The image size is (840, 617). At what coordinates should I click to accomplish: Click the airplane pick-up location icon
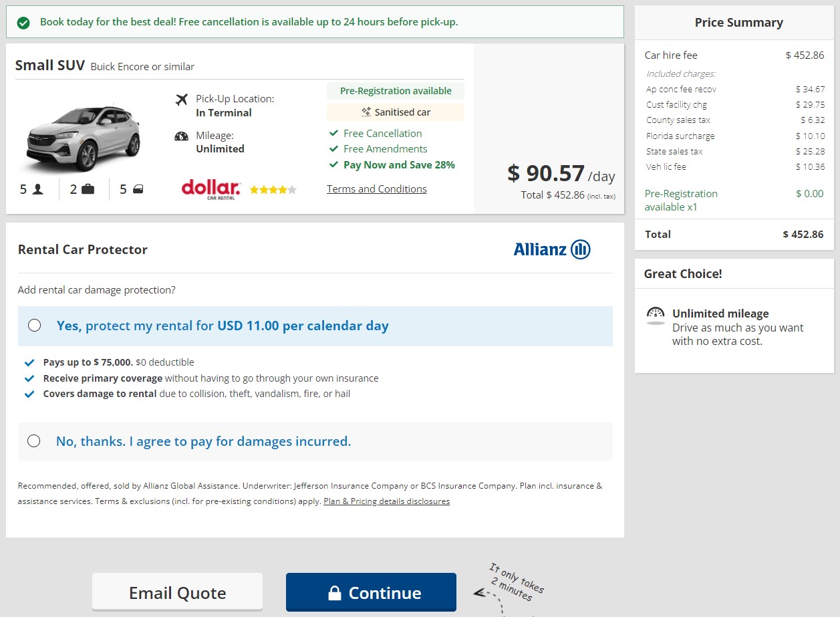[x=181, y=100]
